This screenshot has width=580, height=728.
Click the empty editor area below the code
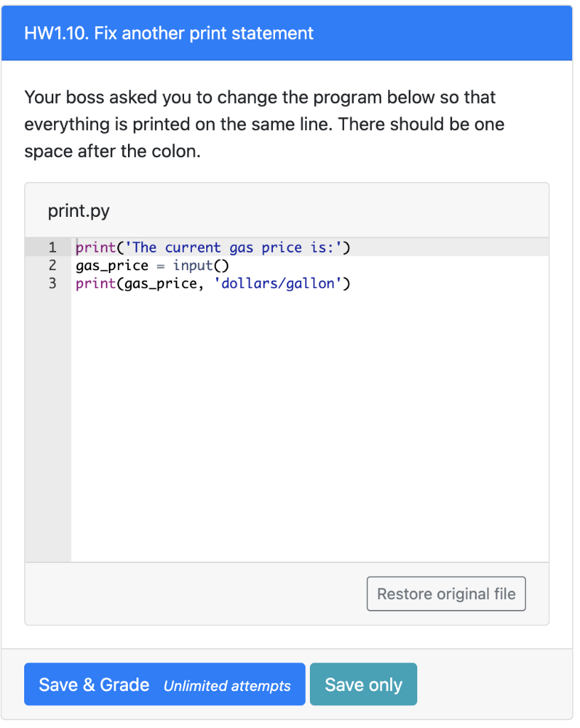click(x=284, y=427)
